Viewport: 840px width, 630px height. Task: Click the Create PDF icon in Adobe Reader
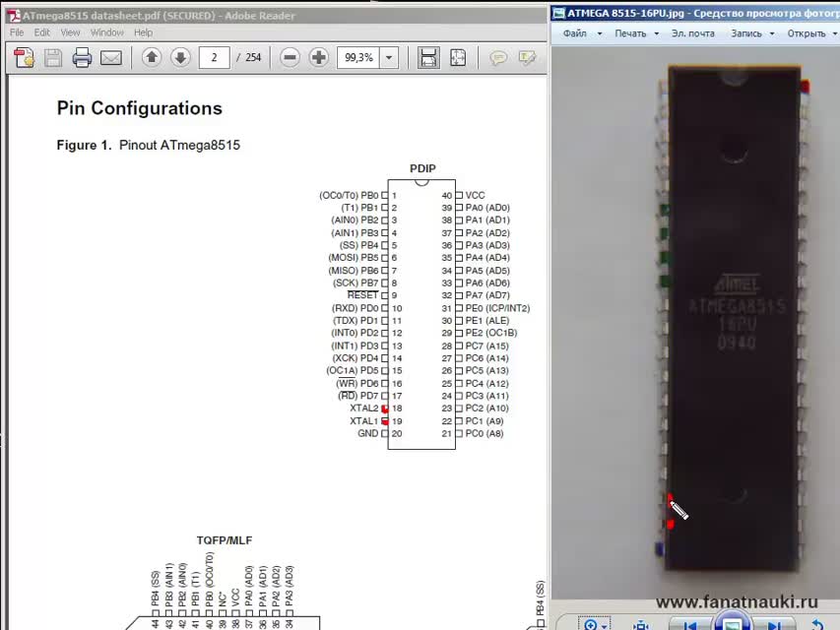click(x=24, y=57)
